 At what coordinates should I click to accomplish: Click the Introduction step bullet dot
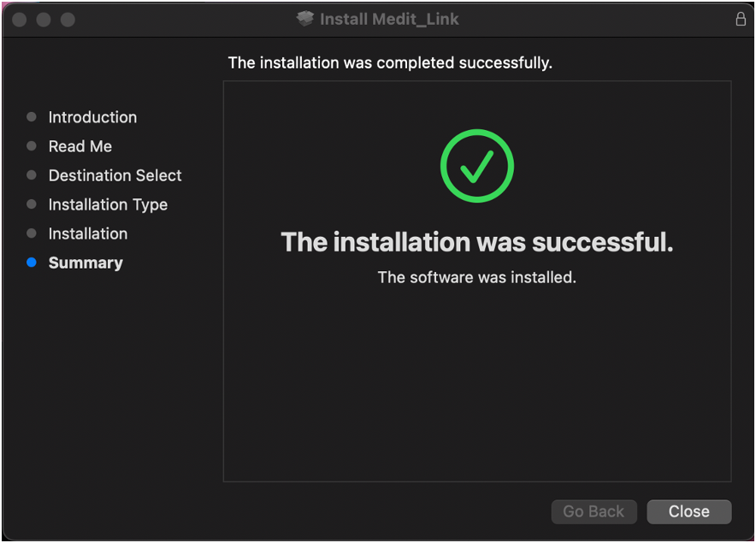[x=32, y=116]
